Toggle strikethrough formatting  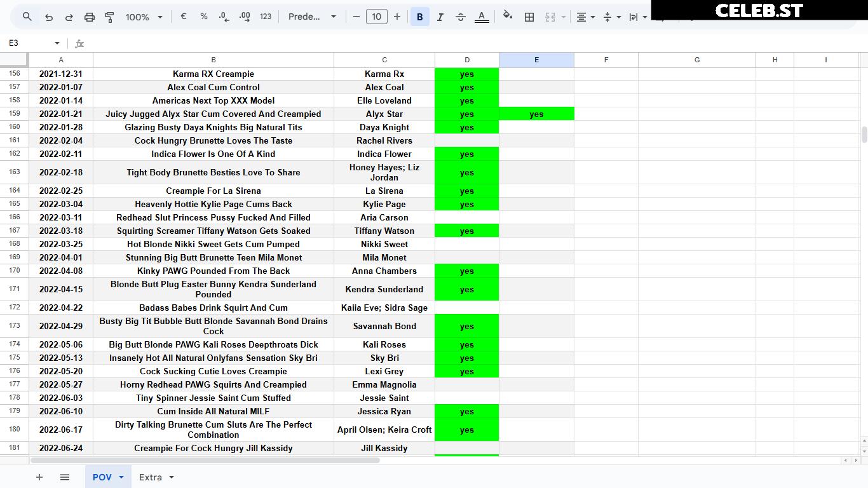461,17
